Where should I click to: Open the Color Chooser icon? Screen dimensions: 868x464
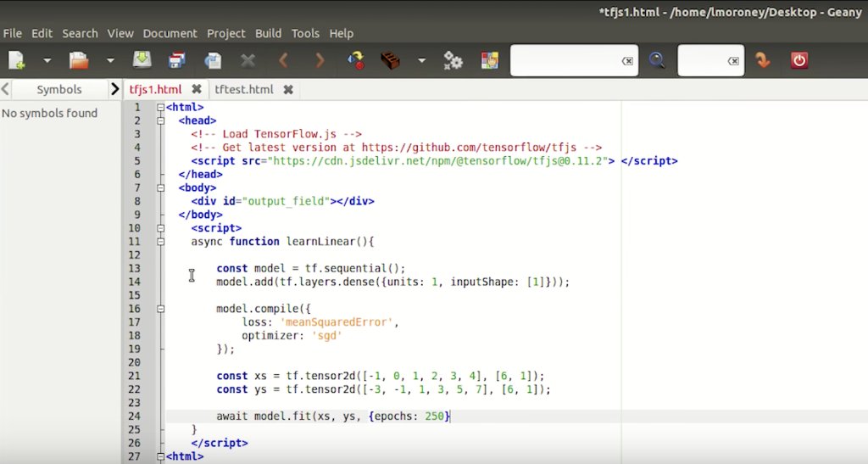click(x=489, y=59)
